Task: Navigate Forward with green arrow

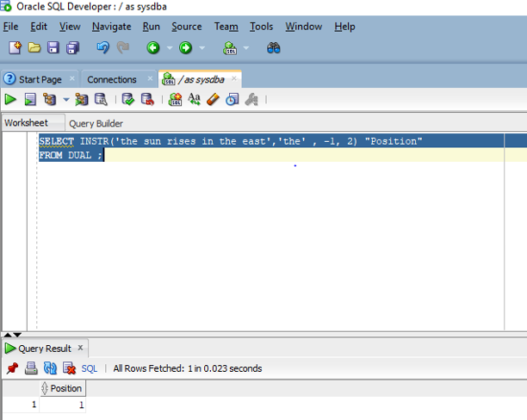Action: click(185, 47)
